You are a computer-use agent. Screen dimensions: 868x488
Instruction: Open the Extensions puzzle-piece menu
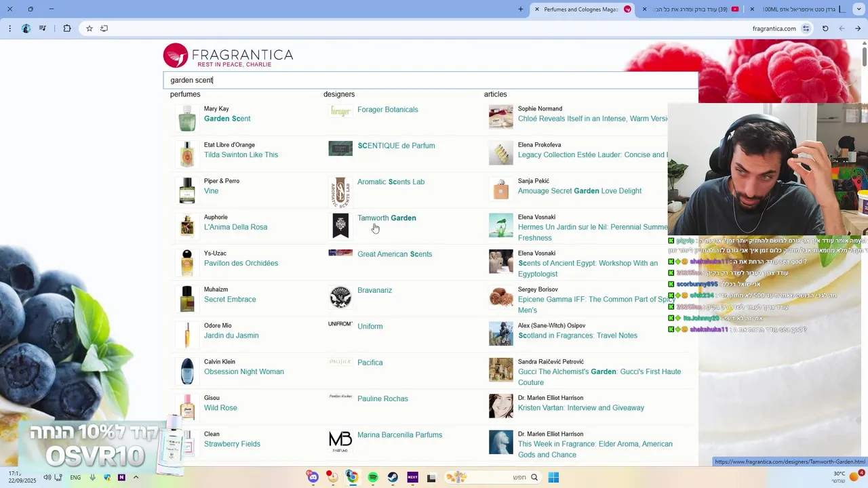click(x=66, y=28)
